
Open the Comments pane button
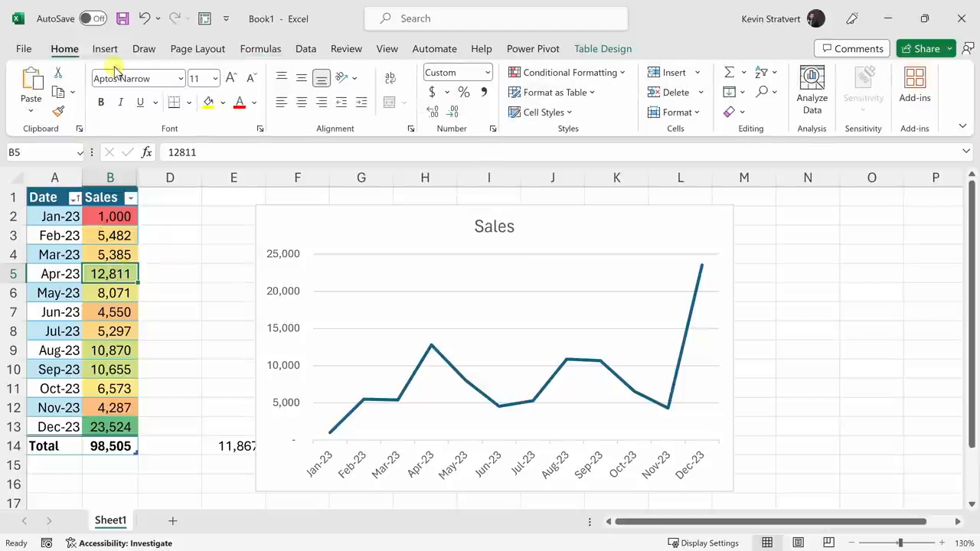click(x=851, y=48)
